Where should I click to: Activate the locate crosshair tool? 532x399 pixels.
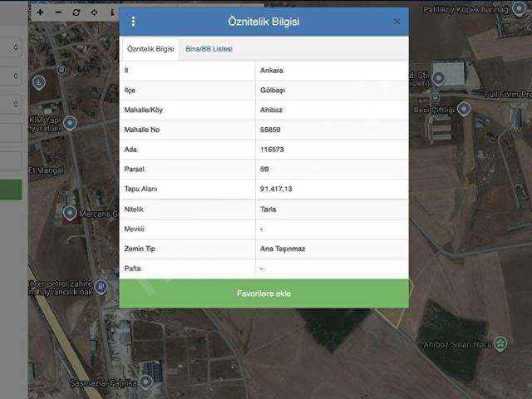click(94, 12)
